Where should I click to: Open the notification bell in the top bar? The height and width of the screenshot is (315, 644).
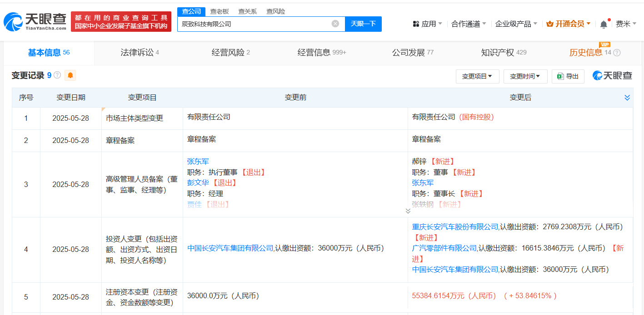604,24
